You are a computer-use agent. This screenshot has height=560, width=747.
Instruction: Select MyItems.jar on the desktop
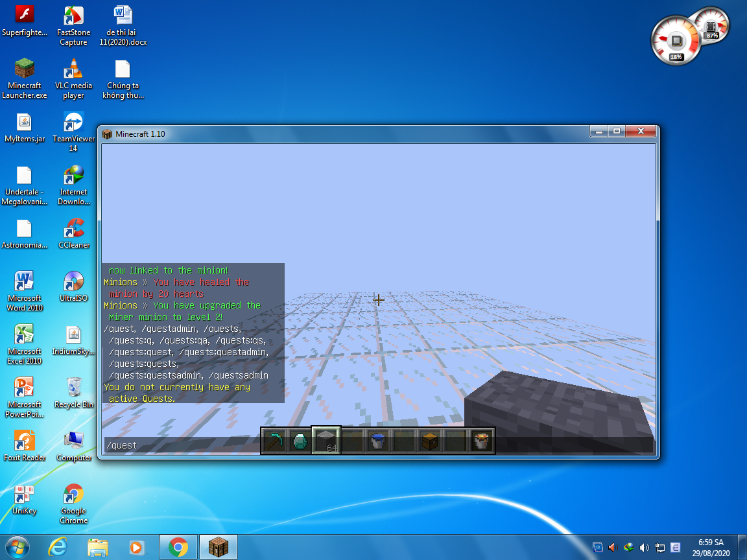[24, 128]
